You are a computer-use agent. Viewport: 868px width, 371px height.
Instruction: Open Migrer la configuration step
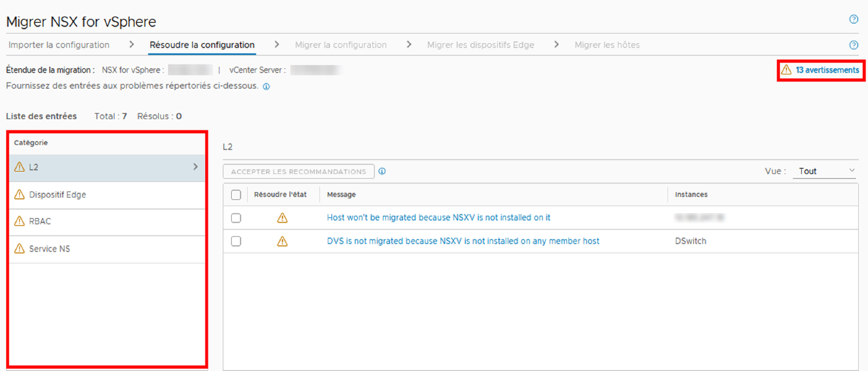click(x=341, y=45)
